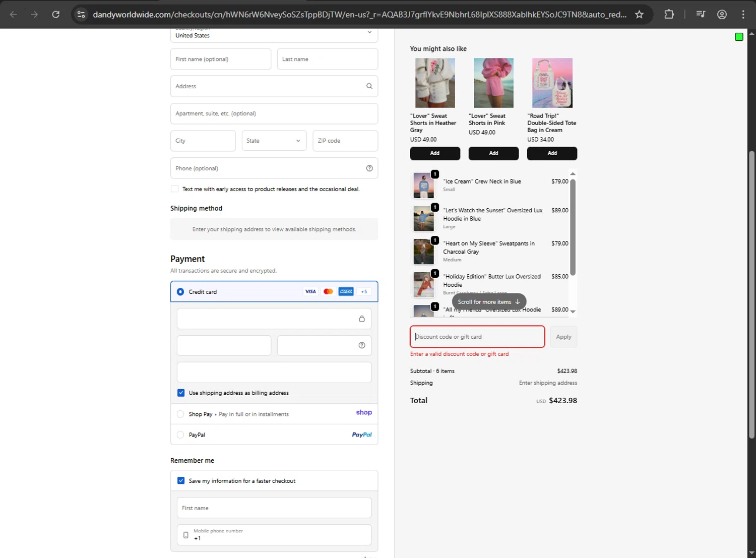Focus the City field
The image size is (756, 558).
coord(203,141)
